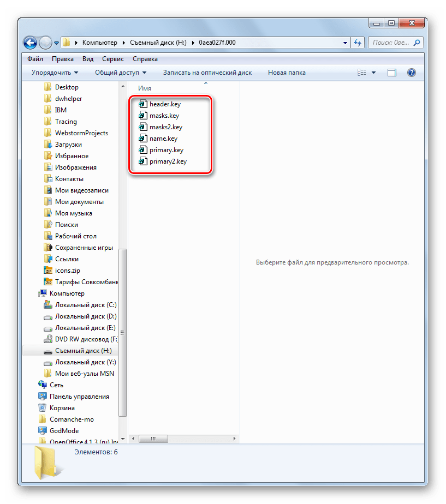Toggle the preview pane button

391,73
